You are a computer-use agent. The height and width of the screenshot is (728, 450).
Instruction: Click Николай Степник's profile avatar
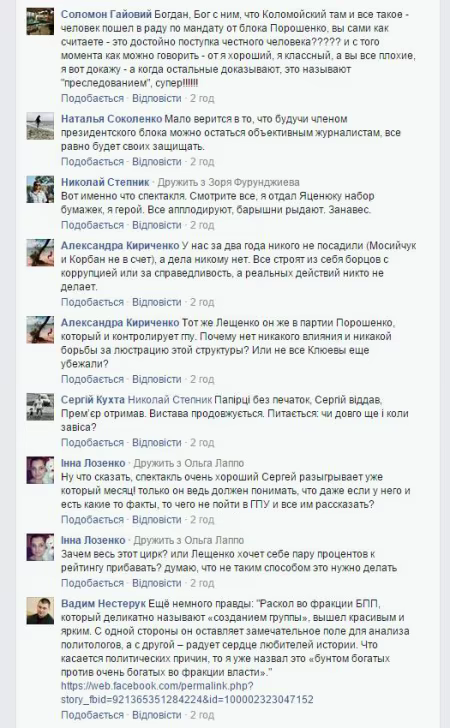coord(40,189)
